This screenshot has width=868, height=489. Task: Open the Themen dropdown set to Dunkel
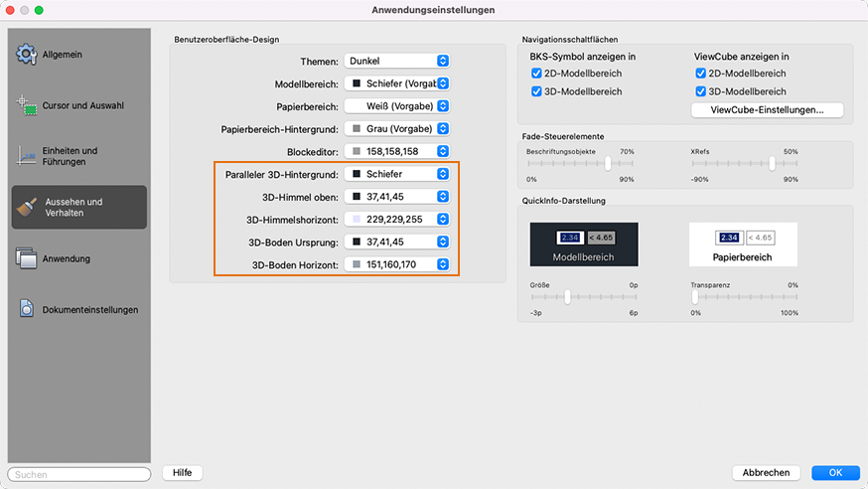[x=397, y=62]
